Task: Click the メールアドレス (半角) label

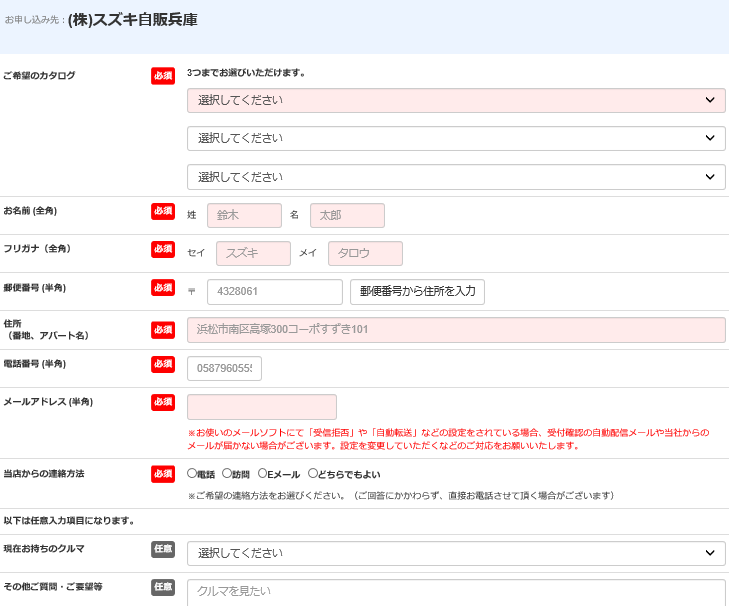Action: pyautogui.click(x=48, y=402)
